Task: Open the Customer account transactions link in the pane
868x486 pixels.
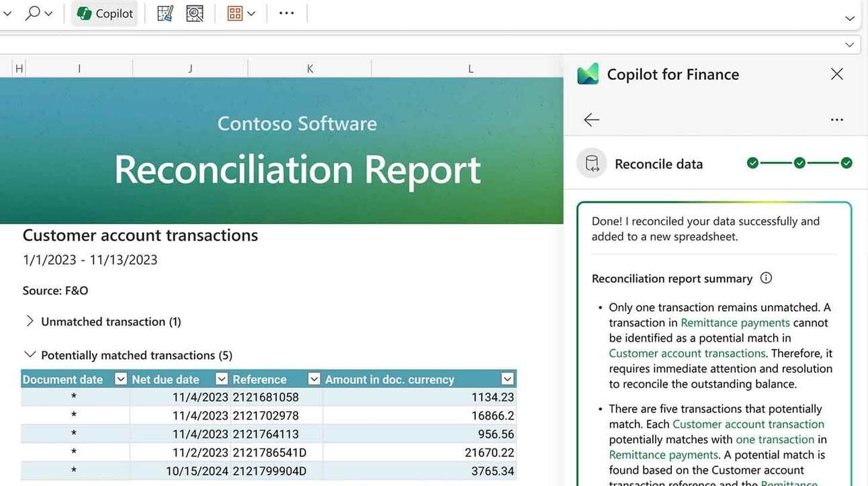Action: 687,353
